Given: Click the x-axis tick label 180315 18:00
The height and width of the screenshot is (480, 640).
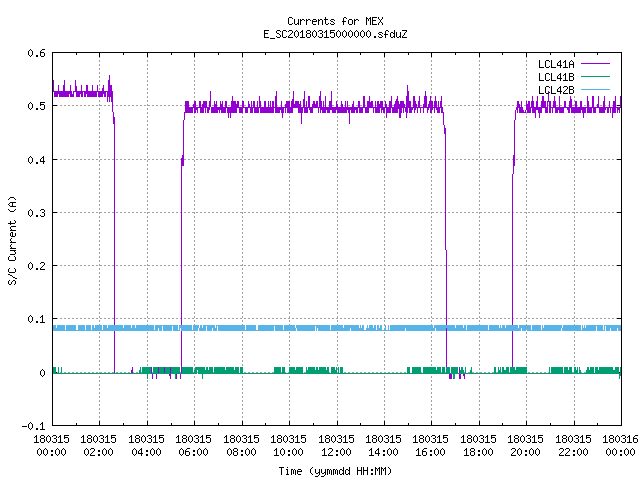Looking at the screenshot, I should point(478,445).
